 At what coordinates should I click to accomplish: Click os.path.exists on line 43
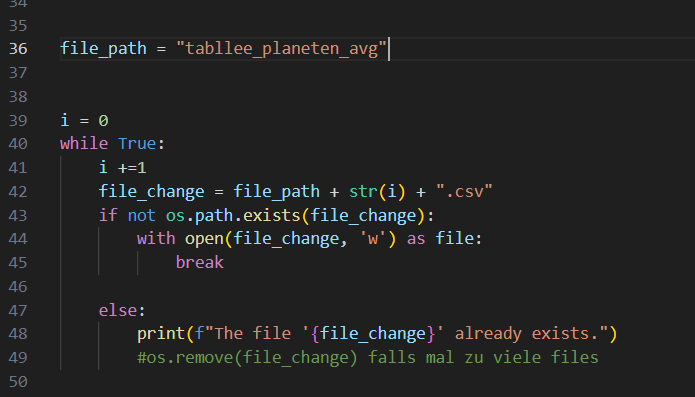(233, 215)
